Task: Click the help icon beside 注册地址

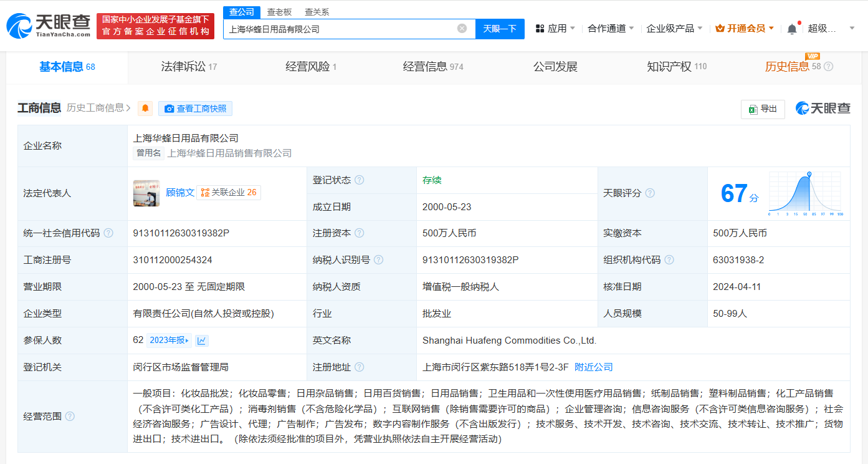Action: 359,367
